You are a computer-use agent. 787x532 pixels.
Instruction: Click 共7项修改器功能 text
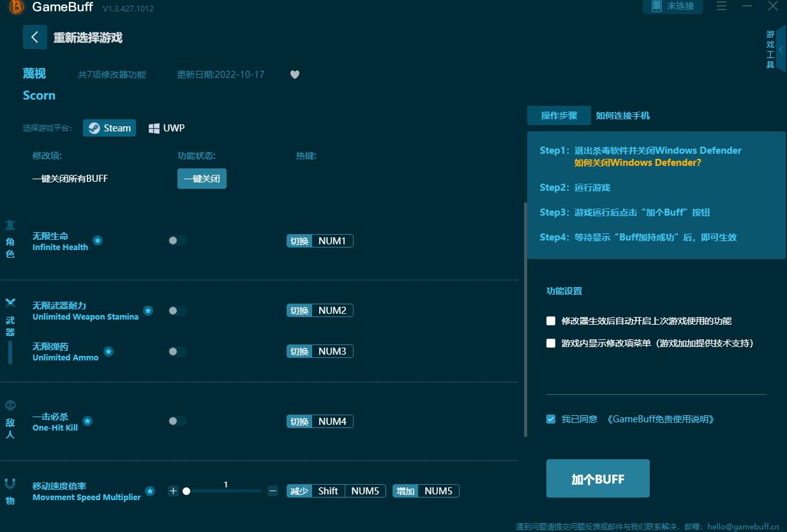[x=112, y=75]
